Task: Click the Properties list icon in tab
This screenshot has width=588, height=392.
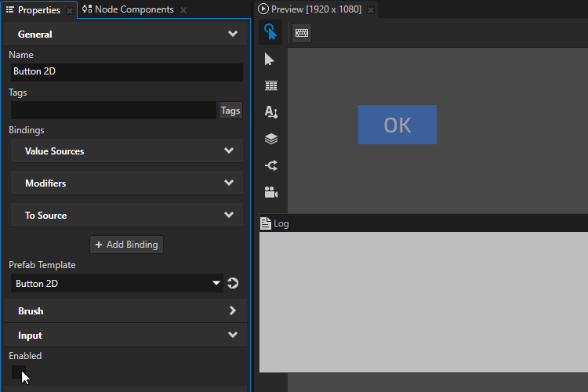Action: click(9, 9)
